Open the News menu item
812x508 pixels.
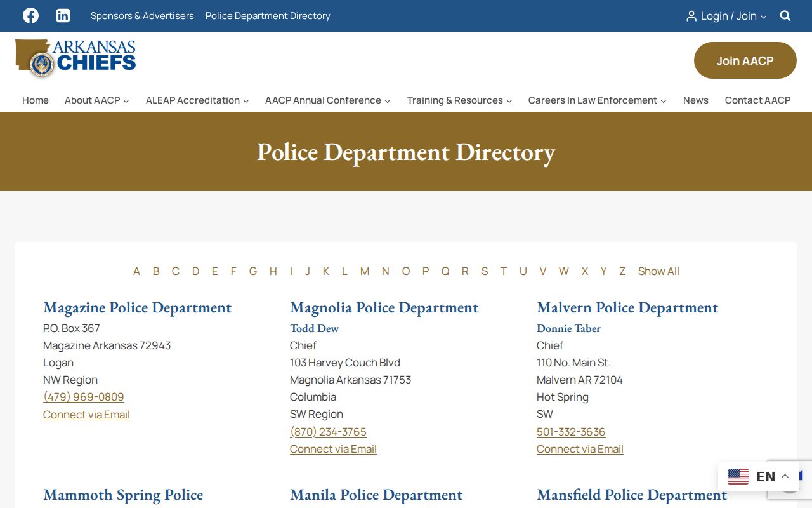696,100
